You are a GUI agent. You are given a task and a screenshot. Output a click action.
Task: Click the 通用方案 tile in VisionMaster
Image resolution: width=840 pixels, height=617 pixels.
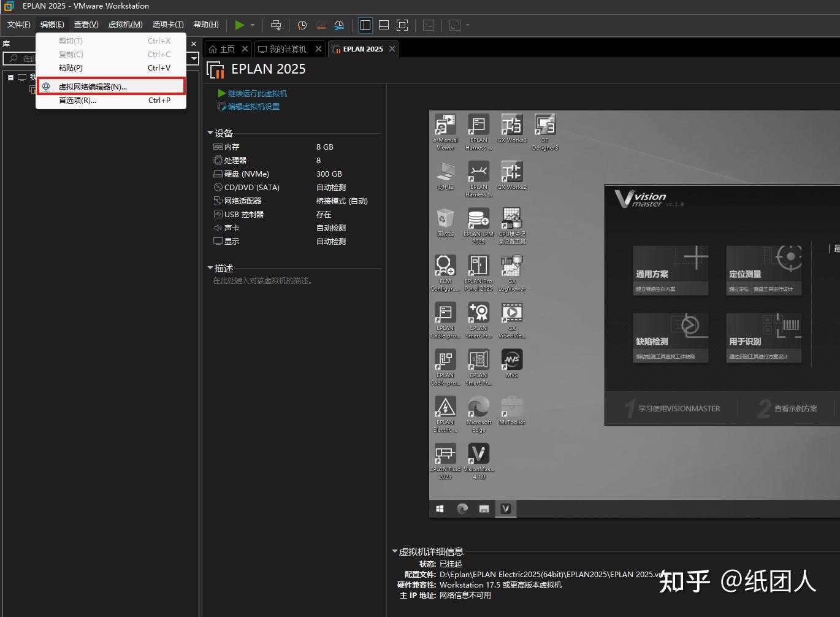point(671,270)
